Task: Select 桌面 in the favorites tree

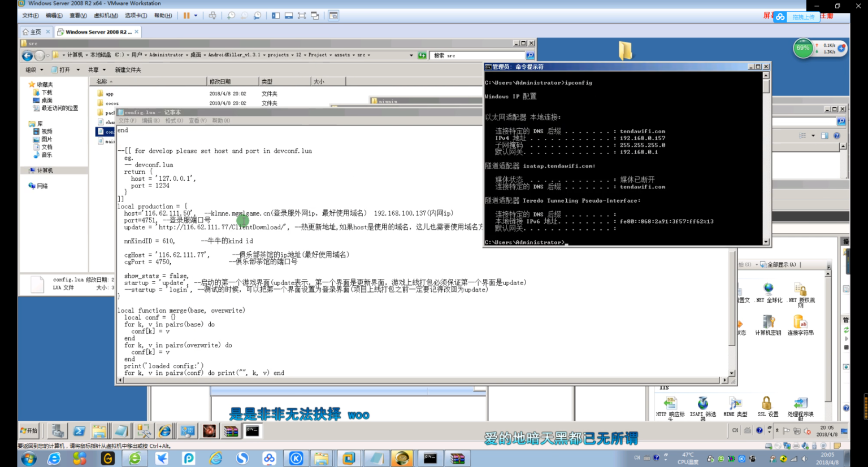Action: click(x=47, y=100)
